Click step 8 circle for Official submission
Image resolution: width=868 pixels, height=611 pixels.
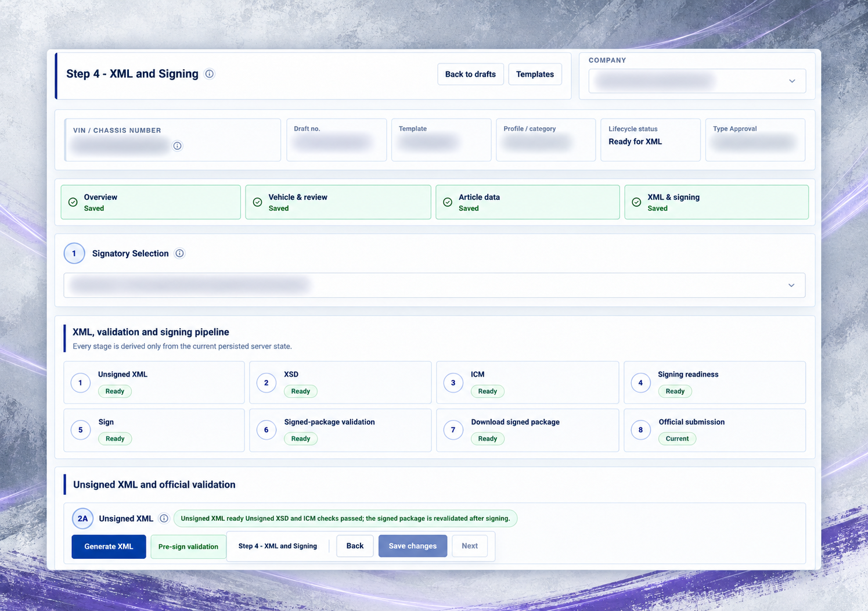point(641,430)
